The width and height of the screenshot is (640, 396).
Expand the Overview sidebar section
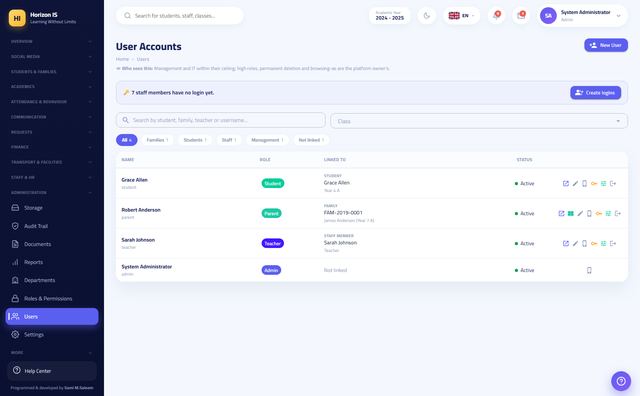(x=51, y=42)
